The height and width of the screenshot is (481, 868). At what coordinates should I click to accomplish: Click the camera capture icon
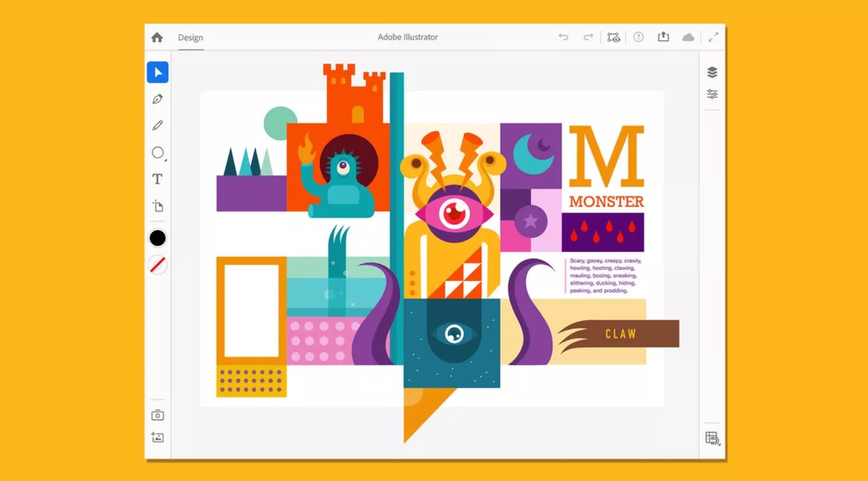click(x=157, y=415)
